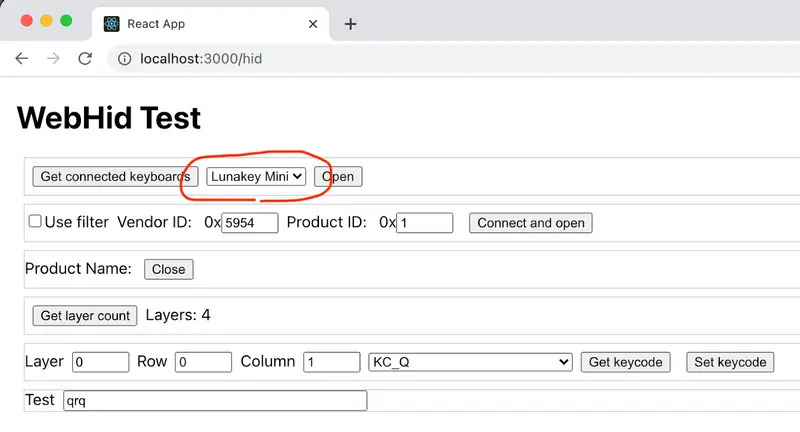800x432 pixels.
Task: Reload the page with the refresh icon
Action: 85,59
